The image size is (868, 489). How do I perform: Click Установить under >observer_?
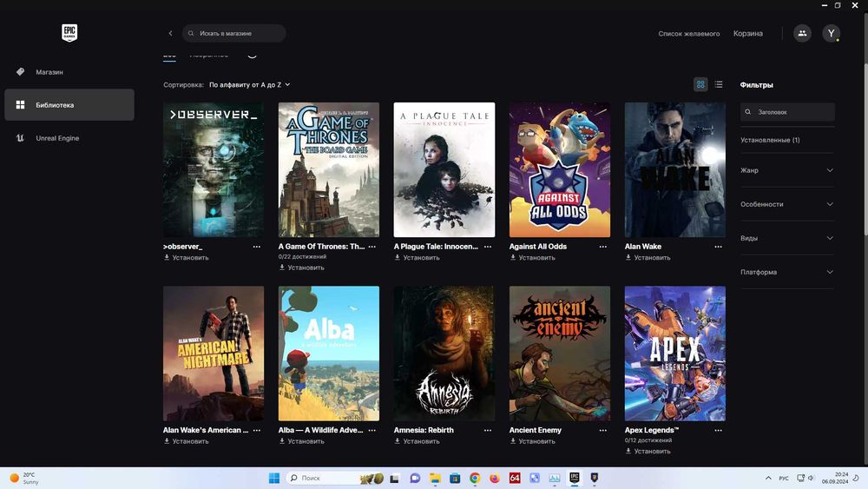coord(186,257)
